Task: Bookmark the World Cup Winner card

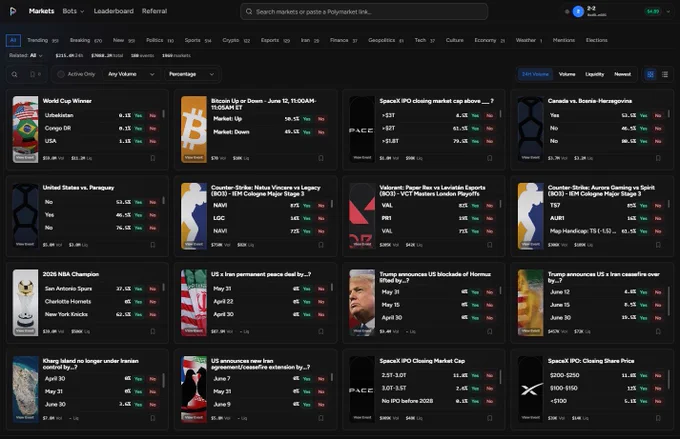Action: click(x=153, y=158)
